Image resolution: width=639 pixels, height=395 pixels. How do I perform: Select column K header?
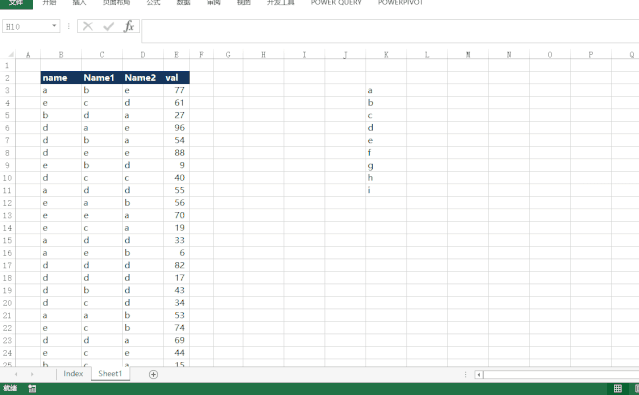tap(386, 55)
